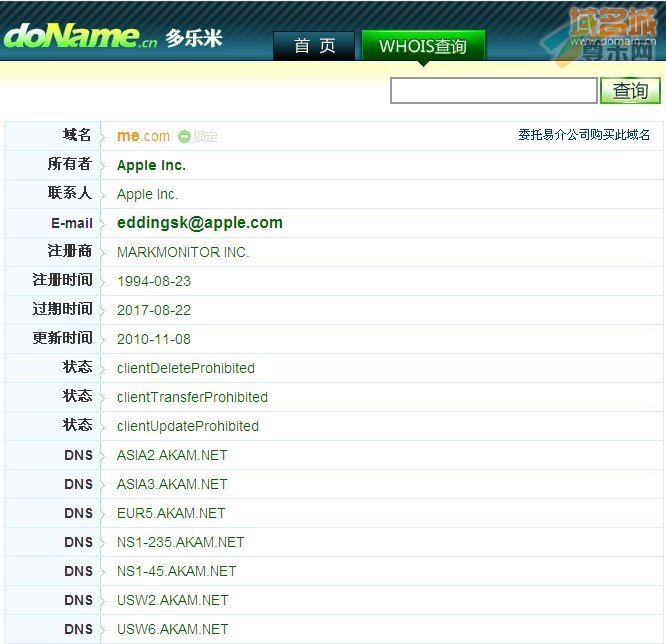Select DNS entry ASIA3.AKAM.NET
Viewport: 666px width, 644px height.
tap(172, 484)
